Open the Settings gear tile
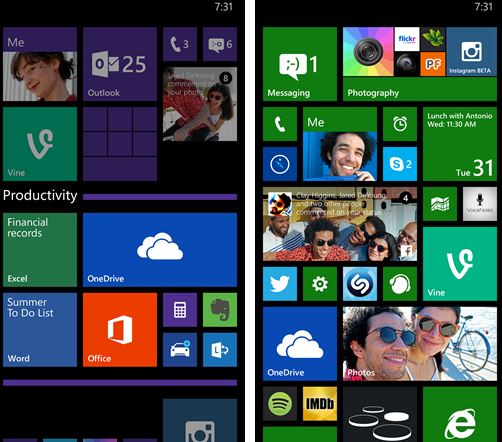This screenshot has height=442, width=502. pyautogui.click(x=320, y=284)
